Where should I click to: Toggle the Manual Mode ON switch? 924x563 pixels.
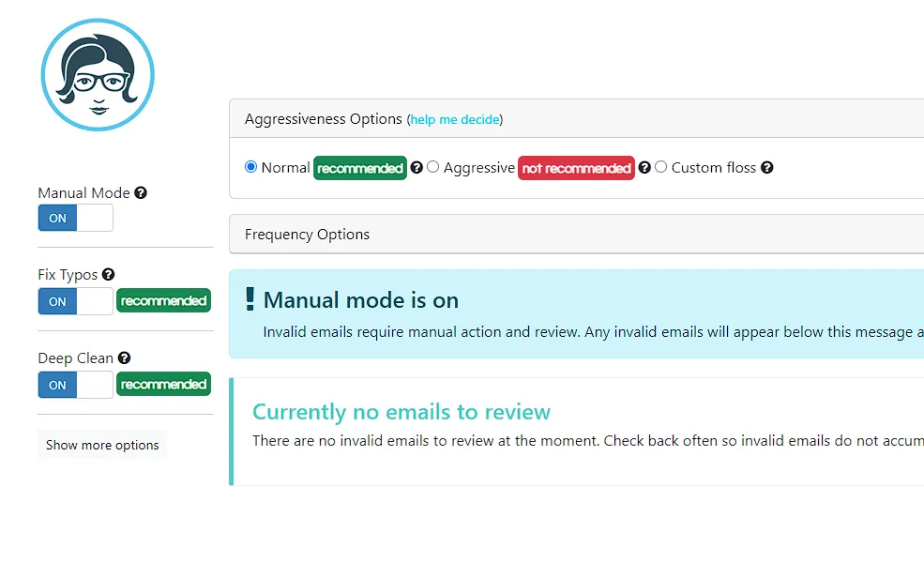(x=75, y=218)
